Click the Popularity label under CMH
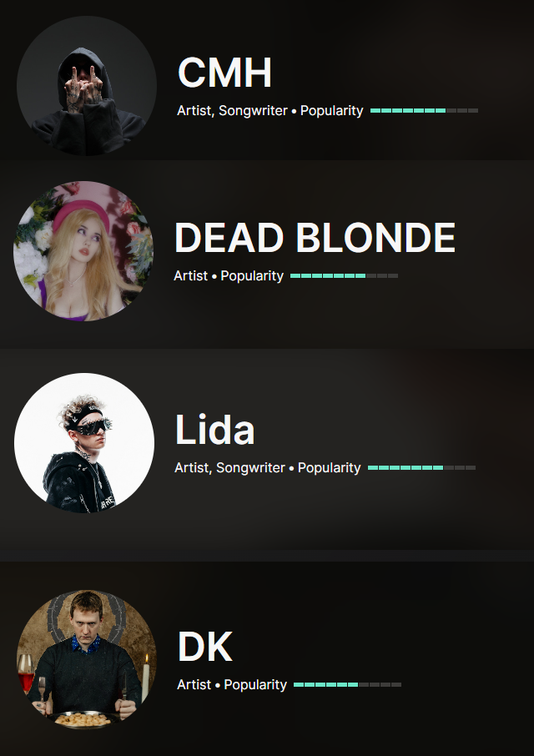534x756 pixels. pos(331,111)
